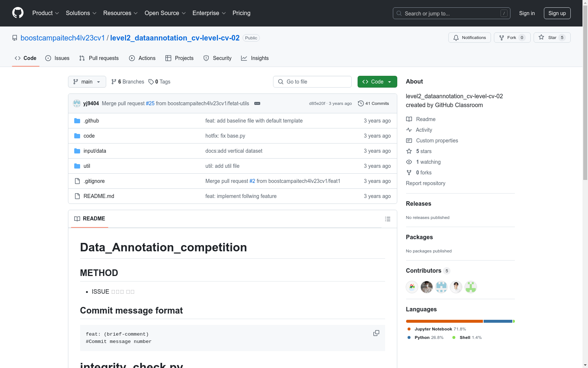The width and height of the screenshot is (588, 368).
Task: Open the commit details ellipsis icon
Action: tap(257, 103)
